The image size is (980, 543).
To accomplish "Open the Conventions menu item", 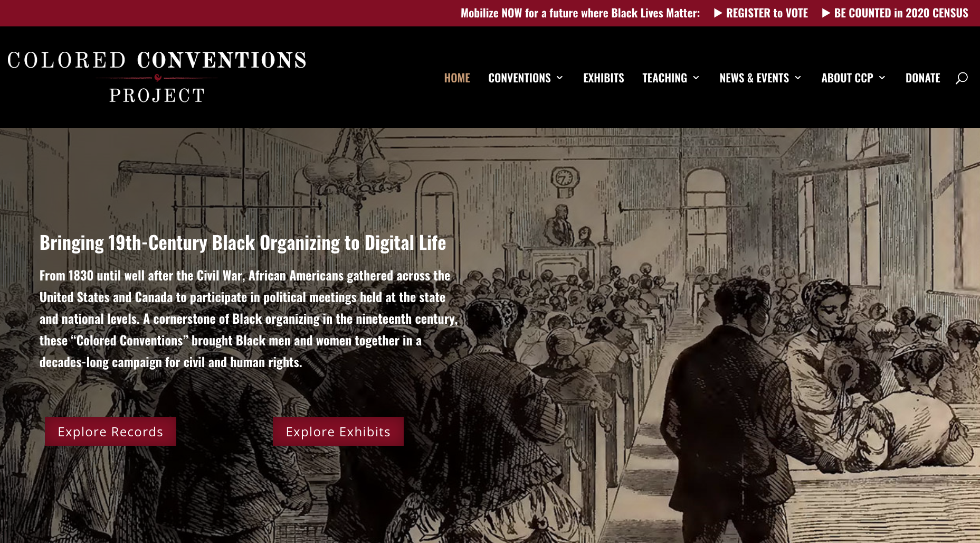I will point(519,78).
